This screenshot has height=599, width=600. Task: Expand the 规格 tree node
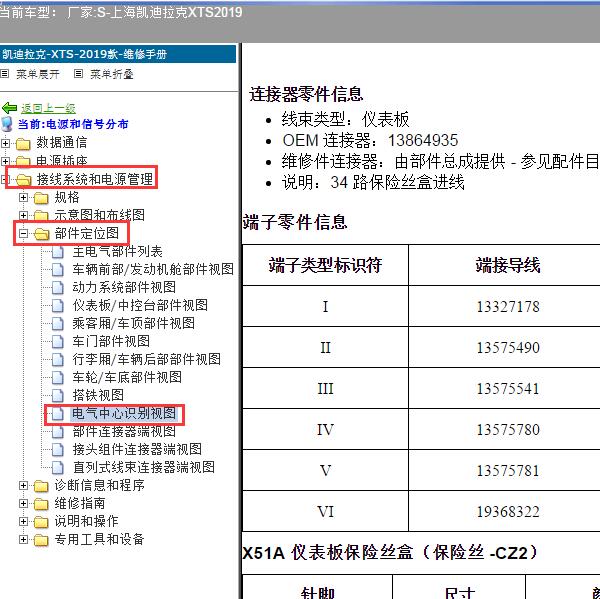point(23,197)
